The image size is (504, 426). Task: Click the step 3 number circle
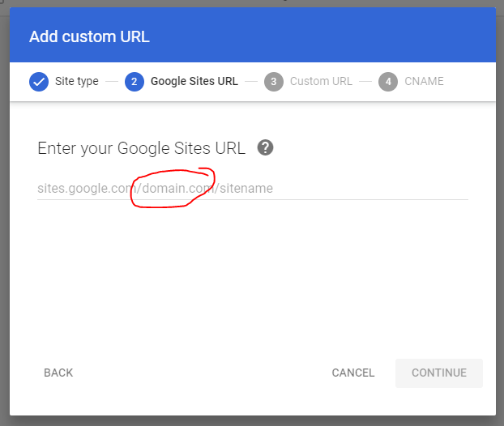click(274, 82)
